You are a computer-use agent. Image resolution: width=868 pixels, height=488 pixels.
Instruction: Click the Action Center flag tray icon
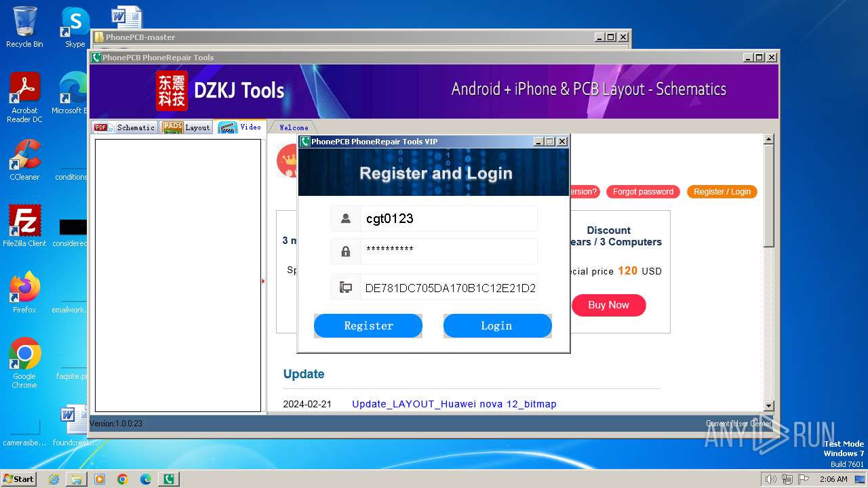pos(804,479)
